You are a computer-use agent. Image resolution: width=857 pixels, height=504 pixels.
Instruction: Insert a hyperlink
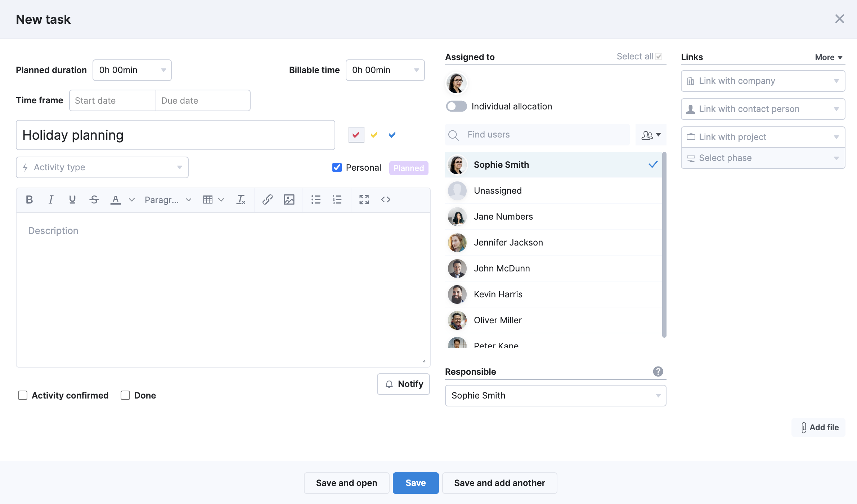[268, 200]
